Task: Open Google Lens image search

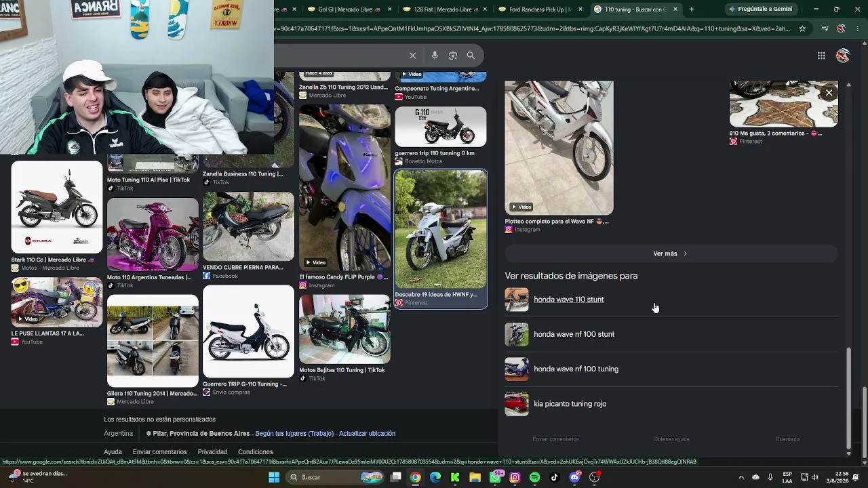Action: [453, 56]
